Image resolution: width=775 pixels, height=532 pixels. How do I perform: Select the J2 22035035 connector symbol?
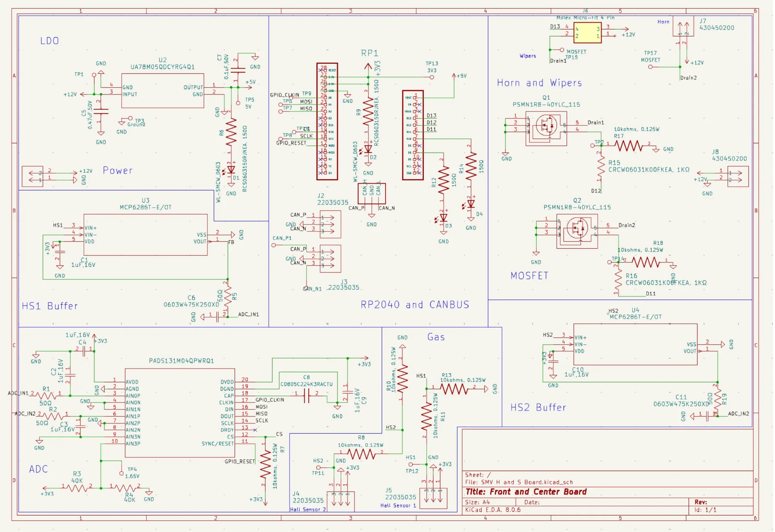coord(330,224)
